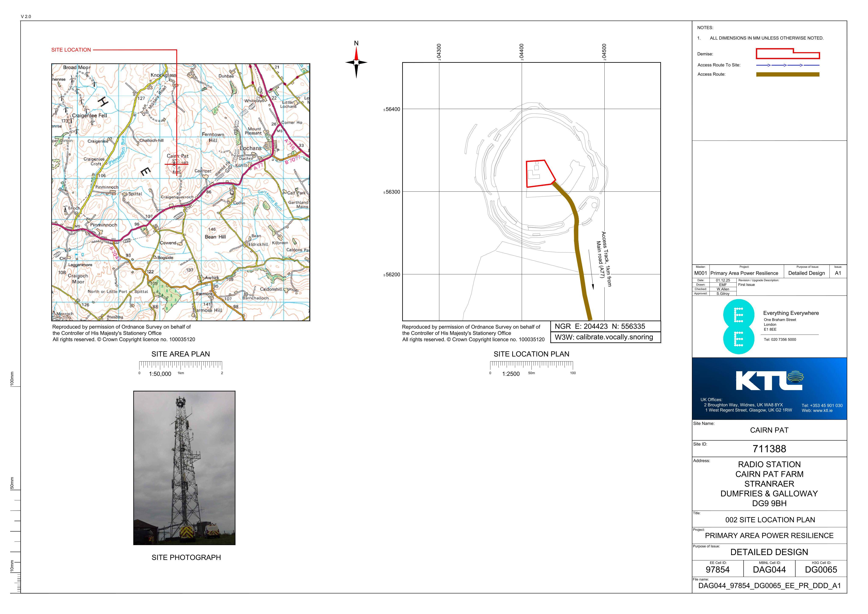
Task: Click PRIMARY AREA POWER RESILIENCE project text
Action: pyautogui.click(x=769, y=536)
